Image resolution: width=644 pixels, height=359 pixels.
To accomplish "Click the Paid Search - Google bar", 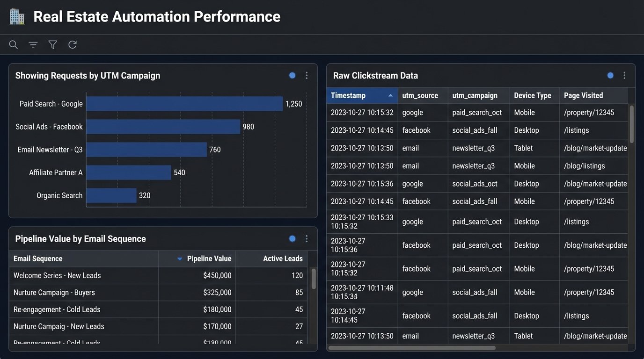I will 184,104.
